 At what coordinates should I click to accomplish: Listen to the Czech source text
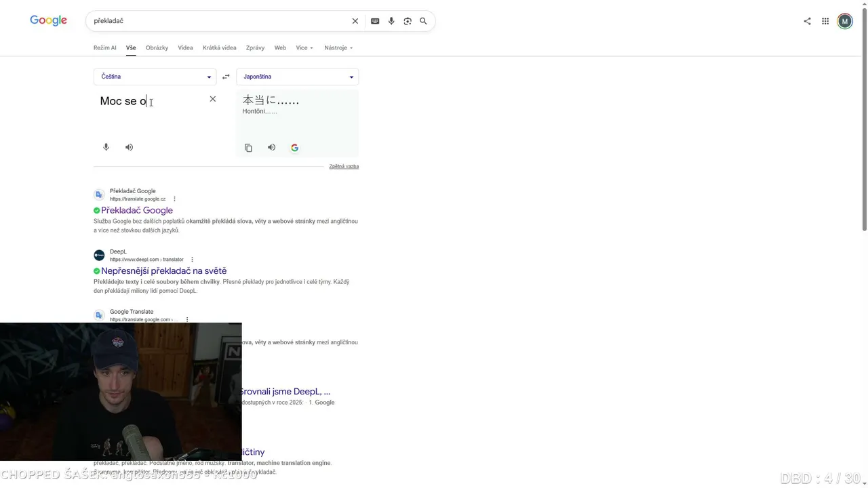[129, 147]
